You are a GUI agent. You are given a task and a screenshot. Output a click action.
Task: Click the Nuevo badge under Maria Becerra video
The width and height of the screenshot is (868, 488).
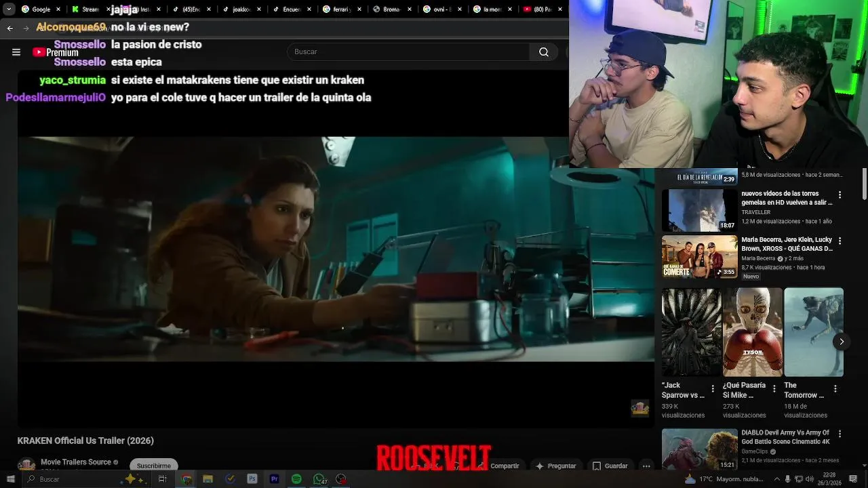[x=751, y=277]
